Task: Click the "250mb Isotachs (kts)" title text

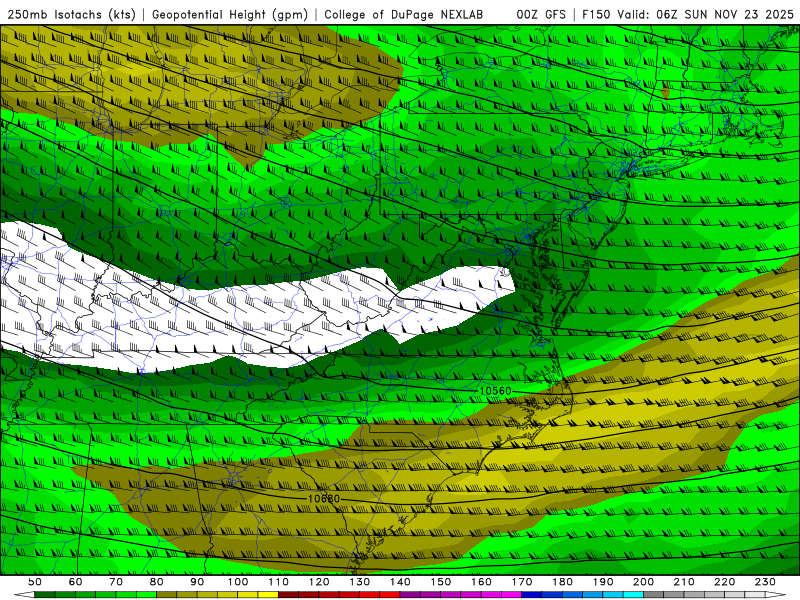Action: coord(71,15)
